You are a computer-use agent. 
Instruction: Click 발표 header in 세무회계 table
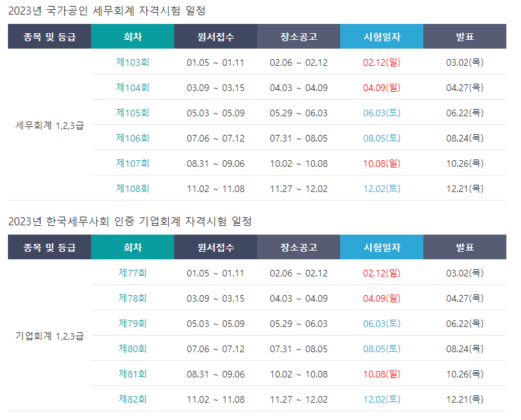tap(465, 36)
